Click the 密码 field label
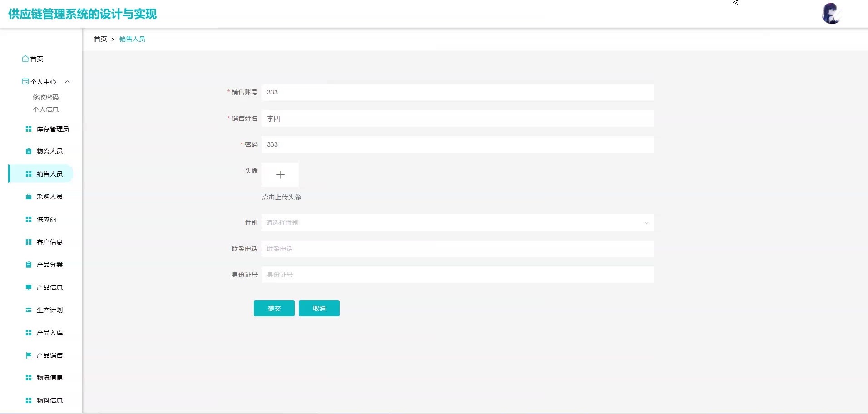868x414 pixels. 251,144
